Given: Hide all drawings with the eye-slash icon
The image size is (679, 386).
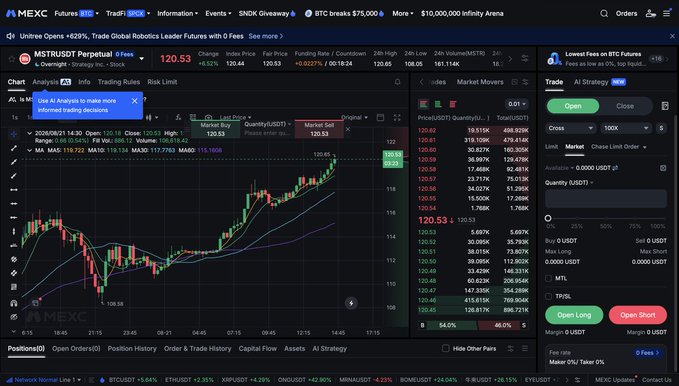Looking at the screenshot, I should coord(14,317).
